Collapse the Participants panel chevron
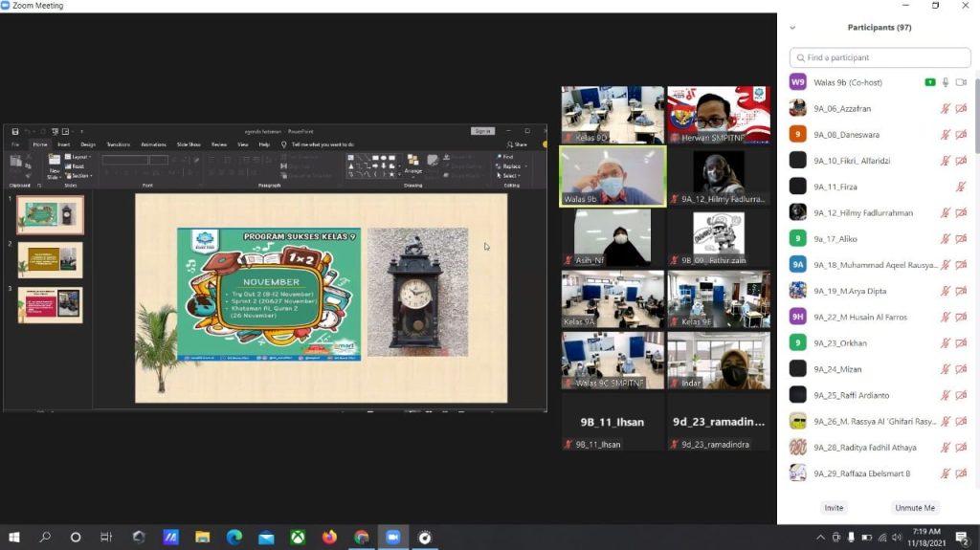Screen dimensions: 980x550 [792, 28]
